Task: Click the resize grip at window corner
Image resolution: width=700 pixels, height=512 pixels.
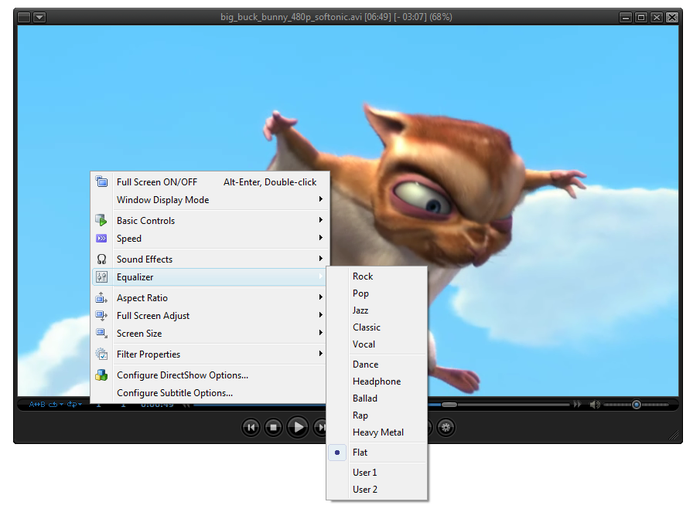Action: 674,435
